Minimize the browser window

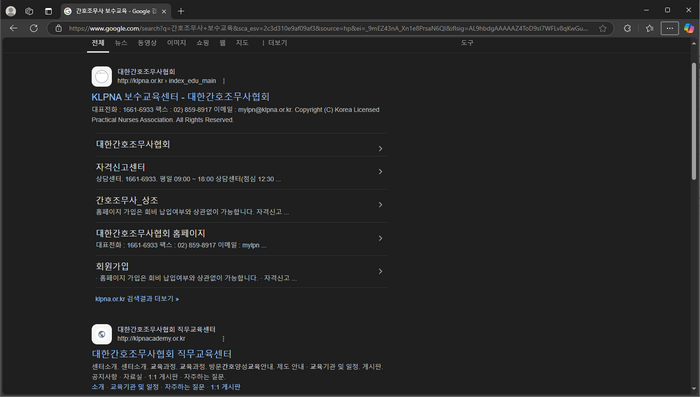pyautogui.click(x=646, y=10)
